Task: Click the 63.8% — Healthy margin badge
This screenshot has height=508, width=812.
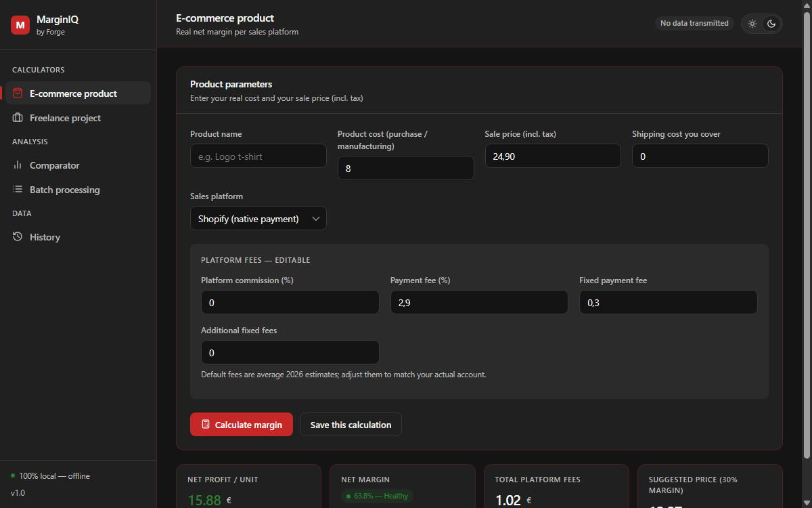Action: 377,496
